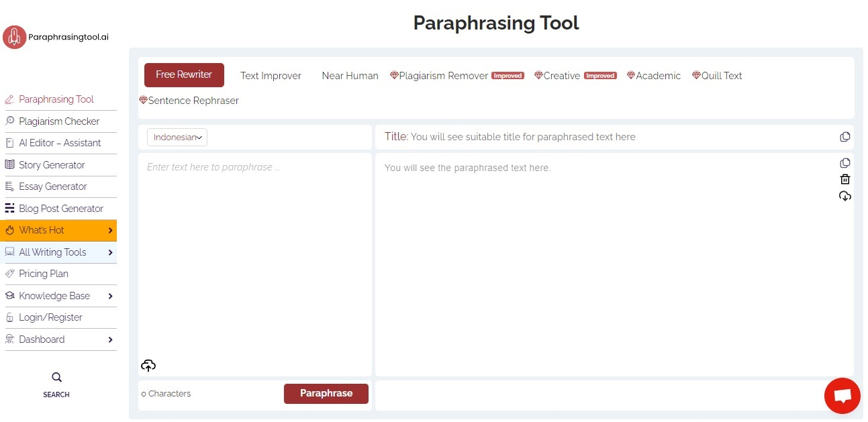The width and height of the screenshot is (868, 422).
Task: Choose the Quill Text mode
Action: 722,76
